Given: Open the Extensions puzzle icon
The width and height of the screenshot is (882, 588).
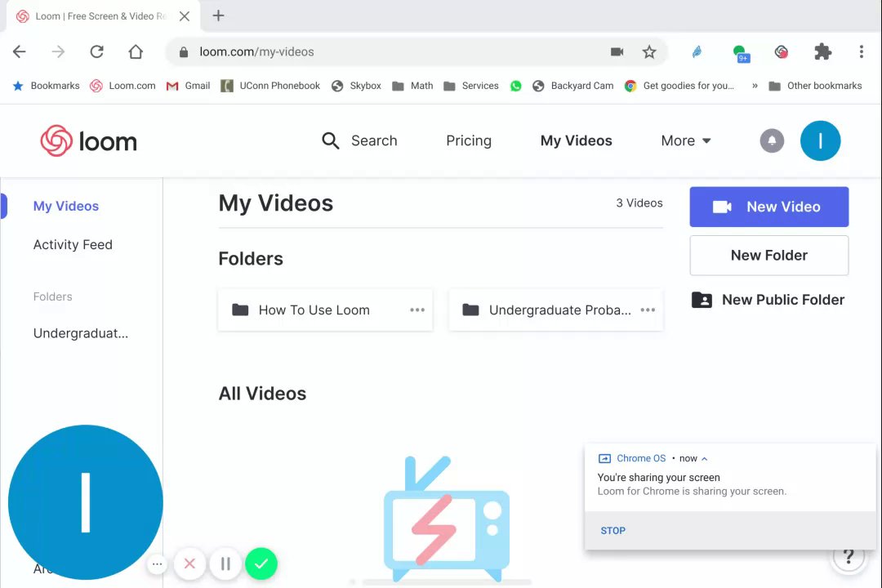Looking at the screenshot, I should coord(823,51).
